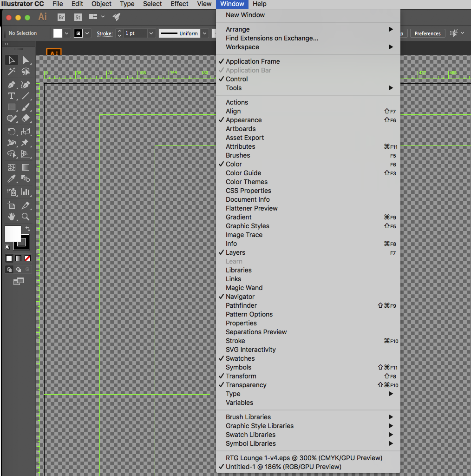Open Adobe Stock via the St icon
Viewport: 471px width, 476px height.
point(78,17)
